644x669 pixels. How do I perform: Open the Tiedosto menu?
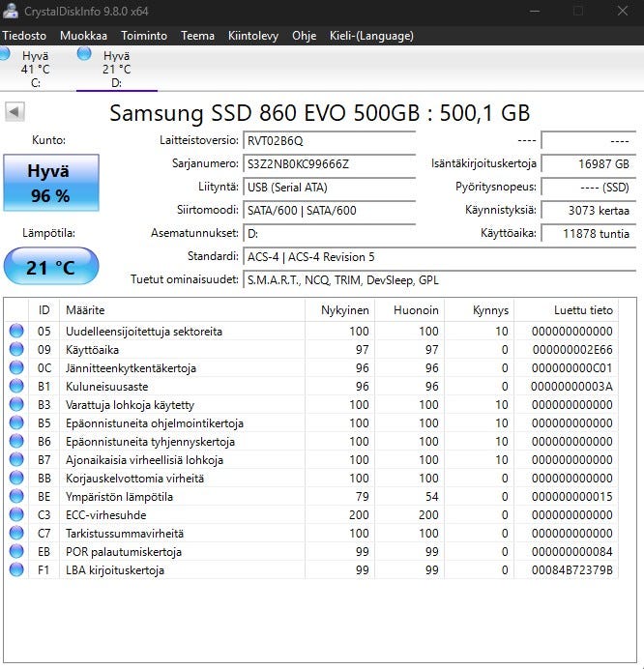[x=25, y=36]
